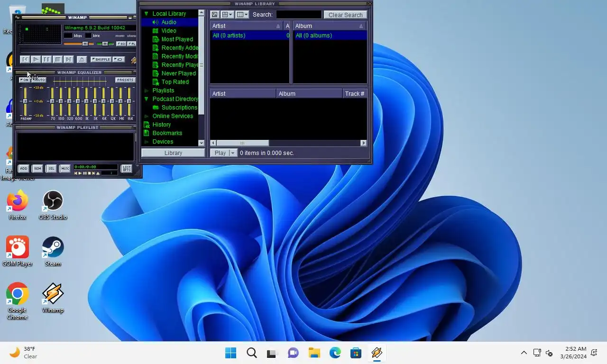Select Video in the library tree
Image resolution: width=607 pixels, height=364 pixels.
pyautogui.click(x=169, y=31)
